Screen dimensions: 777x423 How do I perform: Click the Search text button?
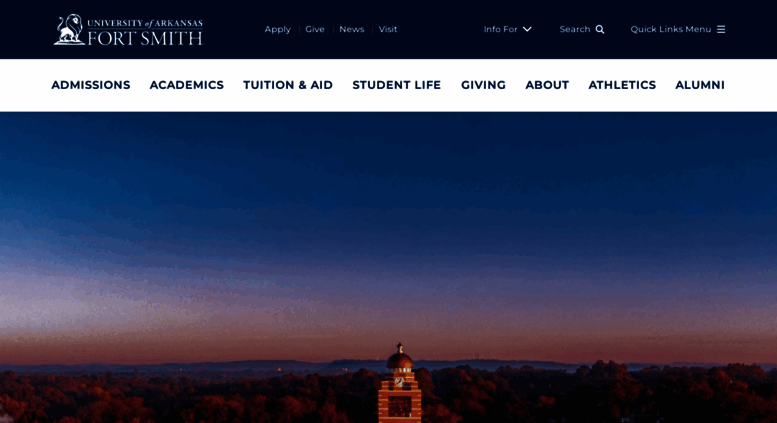pyautogui.click(x=575, y=29)
